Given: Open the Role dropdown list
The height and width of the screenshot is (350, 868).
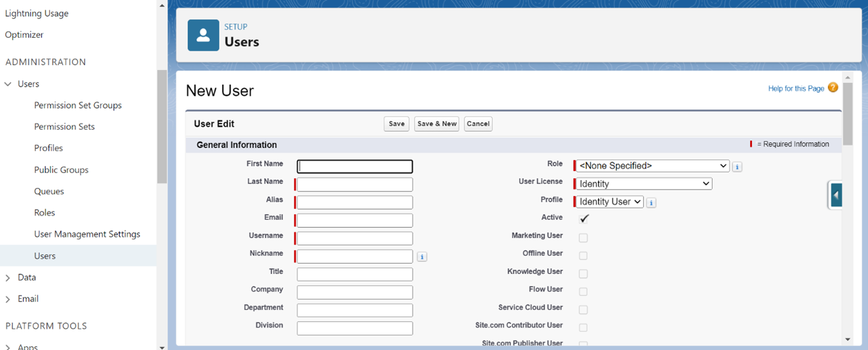Looking at the screenshot, I should coord(653,166).
